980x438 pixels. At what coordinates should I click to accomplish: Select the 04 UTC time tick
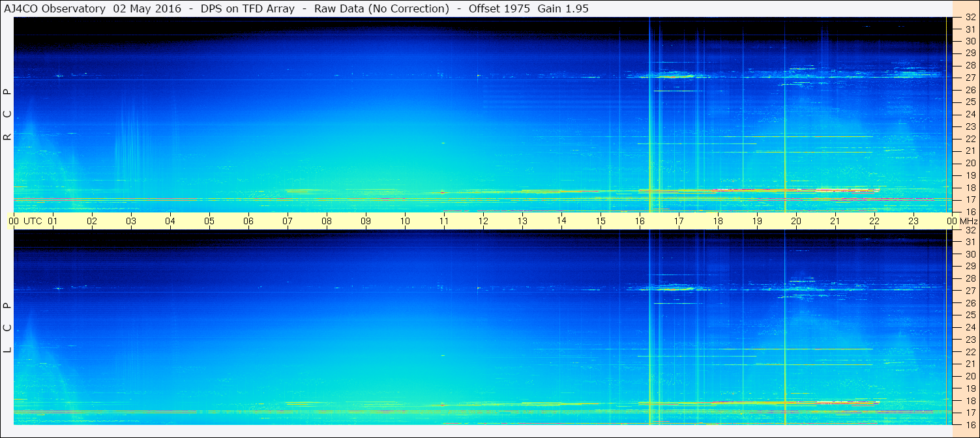point(170,221)
